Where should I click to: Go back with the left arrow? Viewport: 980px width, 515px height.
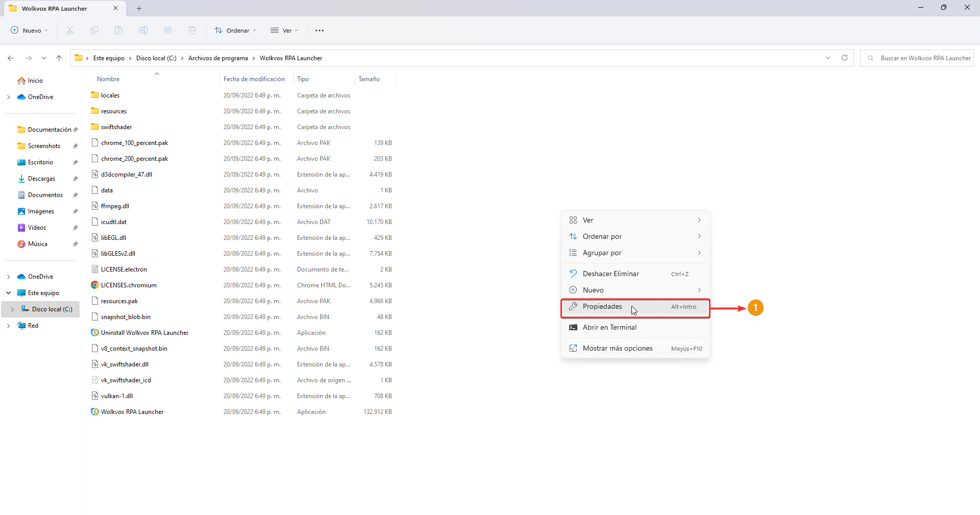click(11, 58)
